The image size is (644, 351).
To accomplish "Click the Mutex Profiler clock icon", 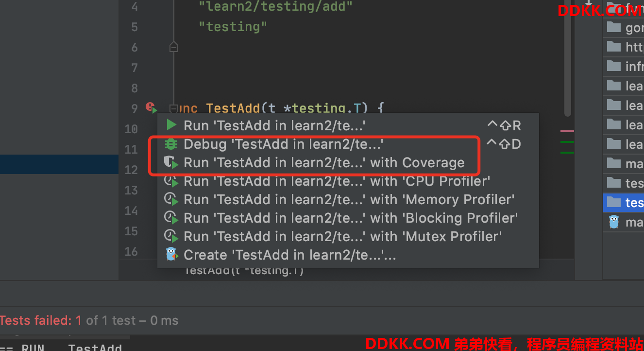I will coord(171,237).
